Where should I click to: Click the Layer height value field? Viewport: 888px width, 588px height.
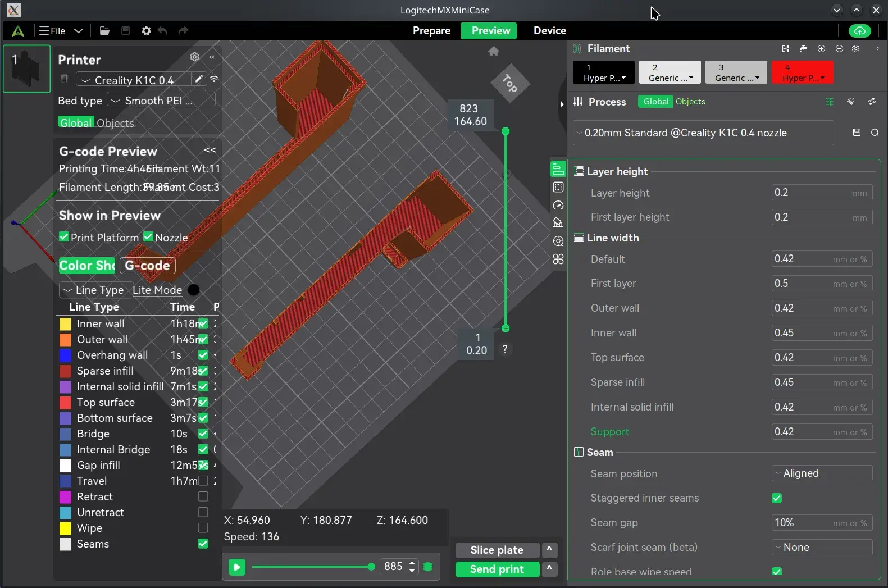tap(822, 193)
